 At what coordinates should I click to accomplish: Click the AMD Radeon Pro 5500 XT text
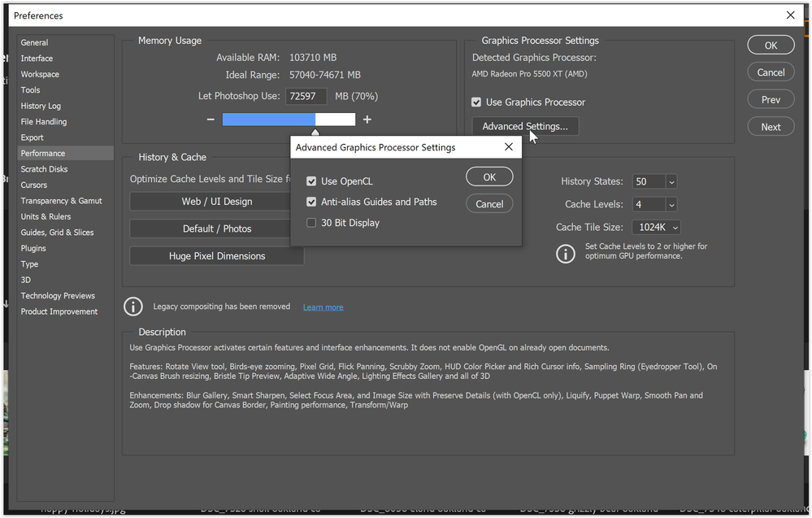point(529,74)
